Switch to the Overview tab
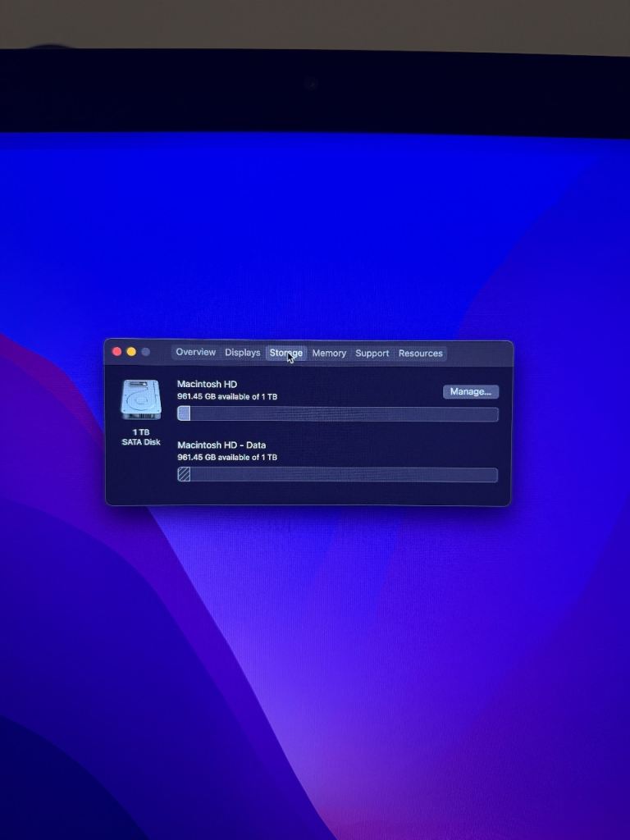 pyautogui.click(x=195, y=353)
